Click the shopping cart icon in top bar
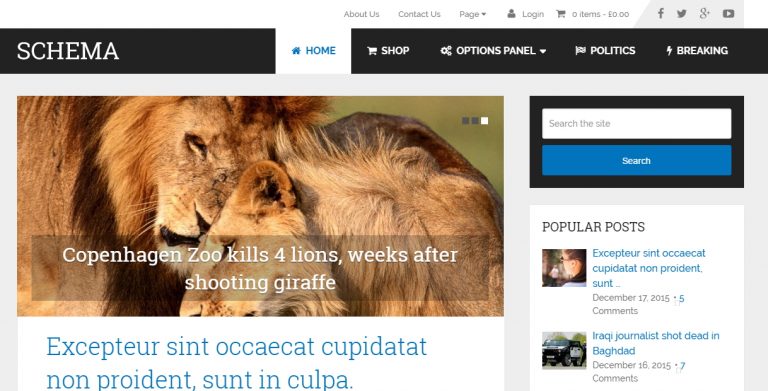Screen dimensions: 768x391 tap(561, 14)
